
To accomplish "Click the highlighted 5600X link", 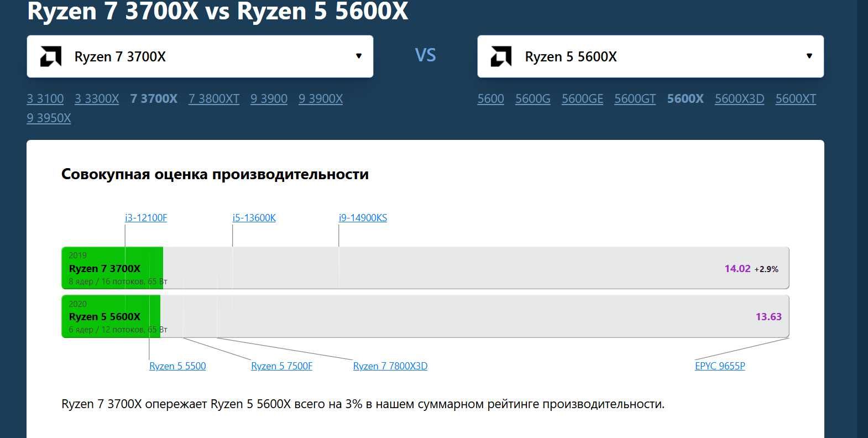I will [x=685, y=98].
